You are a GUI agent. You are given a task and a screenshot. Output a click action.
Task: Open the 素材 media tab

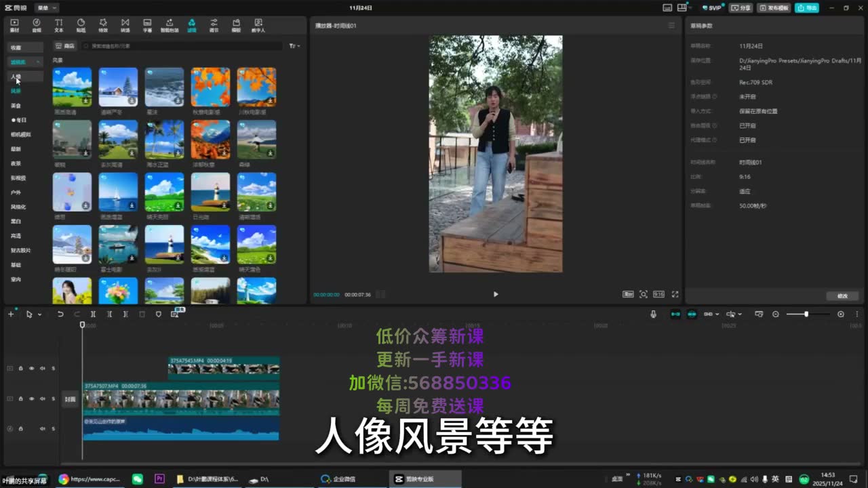point(14,26)
